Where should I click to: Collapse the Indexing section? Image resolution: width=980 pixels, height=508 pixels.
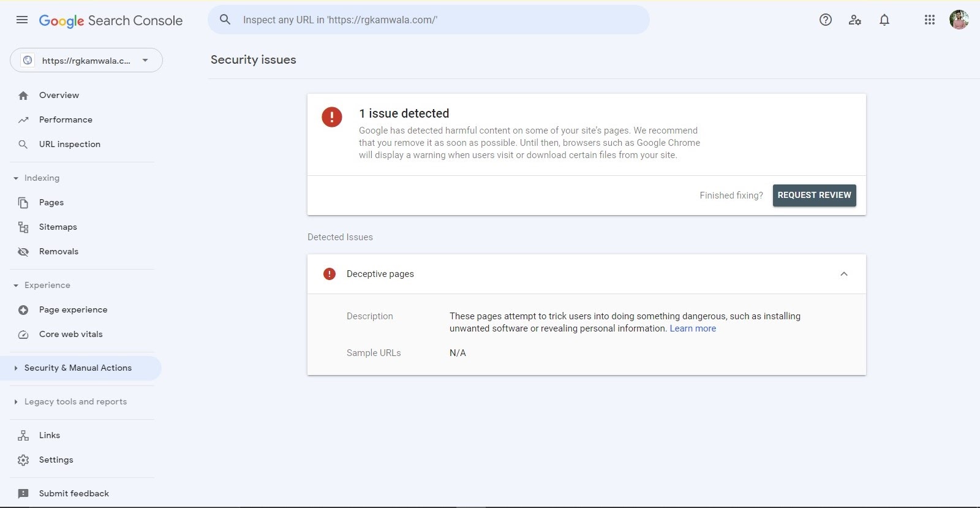16,178
